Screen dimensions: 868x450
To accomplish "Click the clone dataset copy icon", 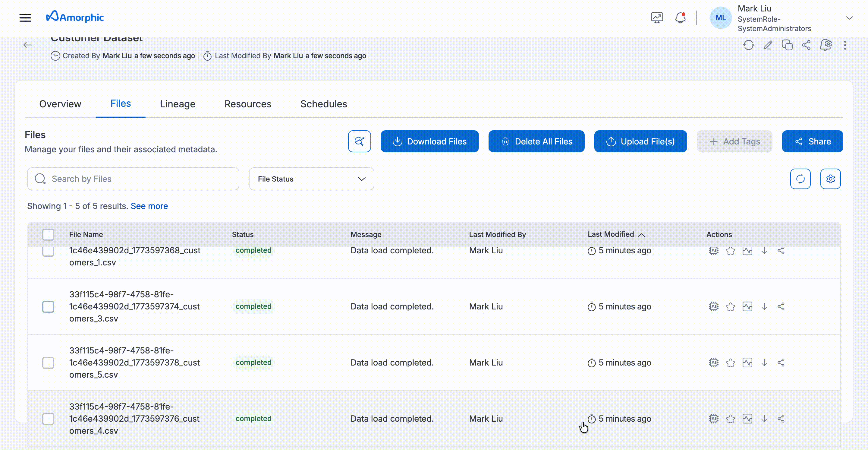I will [x=787, y=45].
